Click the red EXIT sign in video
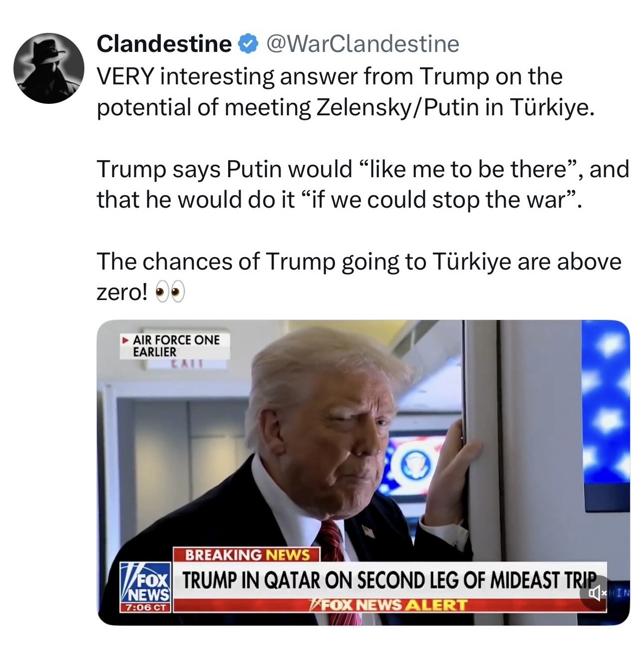The image size is (644, 655). (185, 364)
